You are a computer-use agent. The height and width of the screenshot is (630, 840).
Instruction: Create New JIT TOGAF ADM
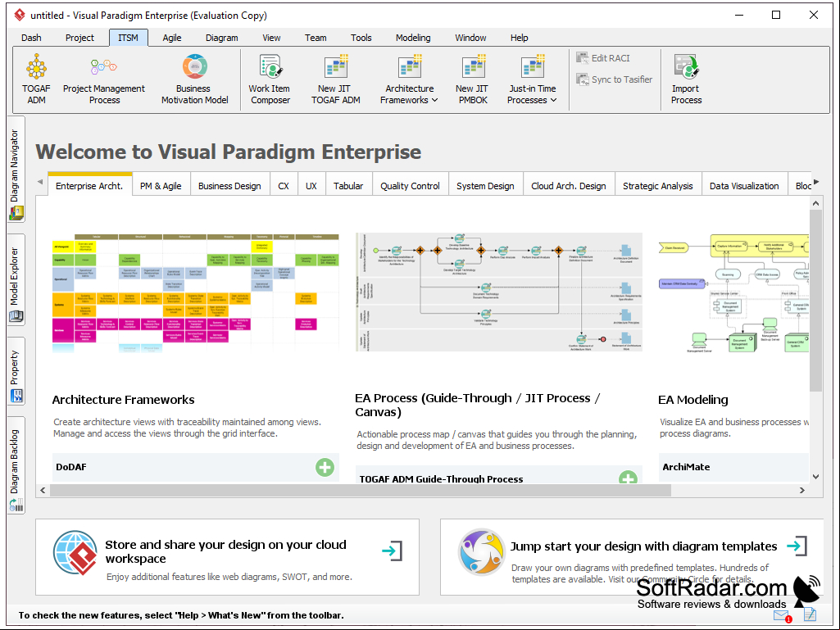click(335, 79)
